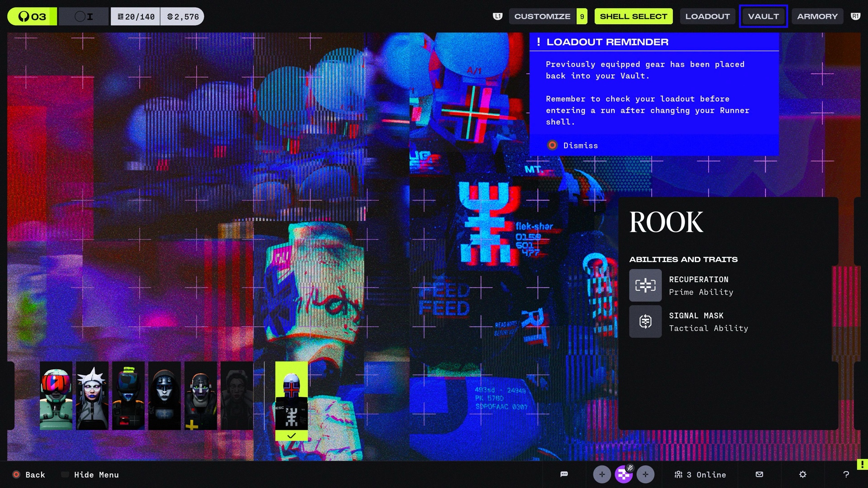The height and width of the screenshot is (488, 868).
Task: Go to the Armory tab
Action: (817, 16)
